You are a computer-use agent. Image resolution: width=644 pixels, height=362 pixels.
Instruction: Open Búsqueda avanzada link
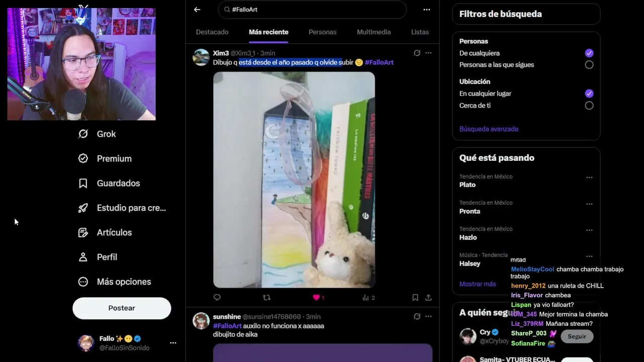click(x=489, y=129)
